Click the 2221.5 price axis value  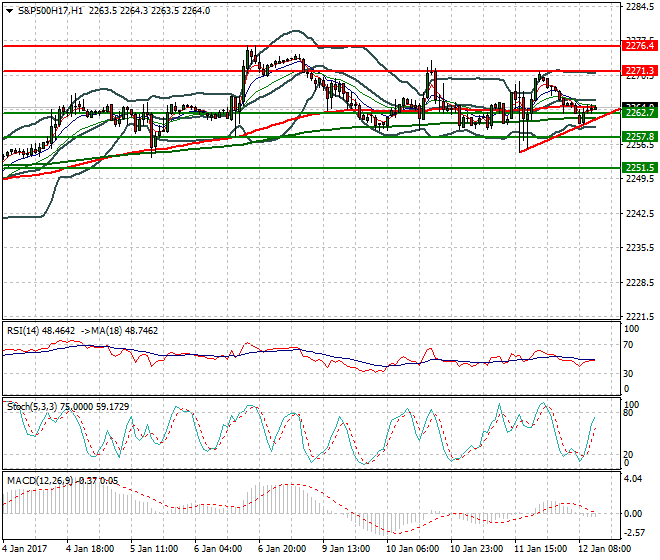(x=640, y=317)
